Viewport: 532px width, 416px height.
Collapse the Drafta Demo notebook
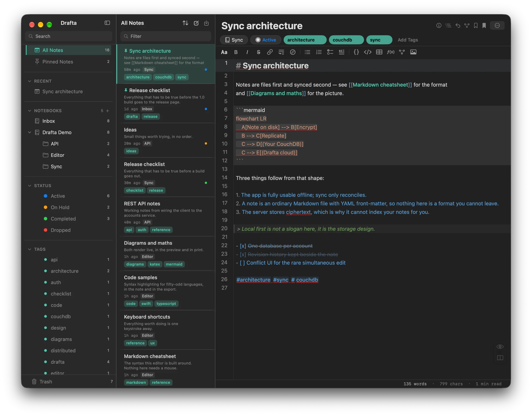click(29, 132)
